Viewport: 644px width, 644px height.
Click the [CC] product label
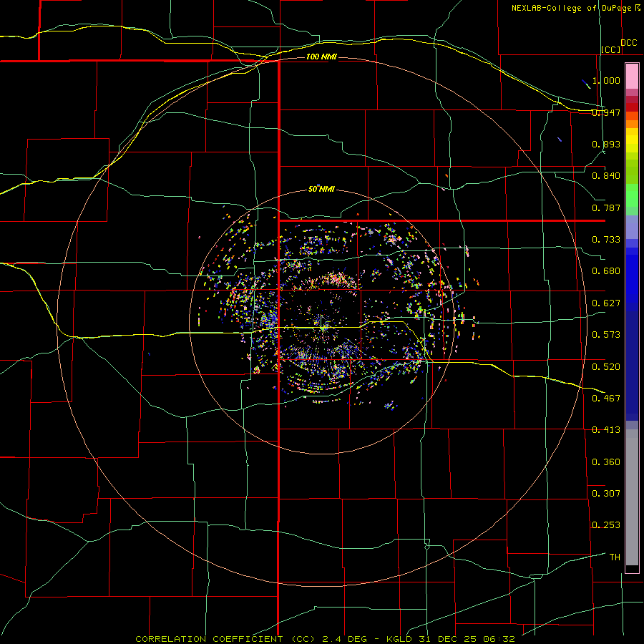click(611, 49)
